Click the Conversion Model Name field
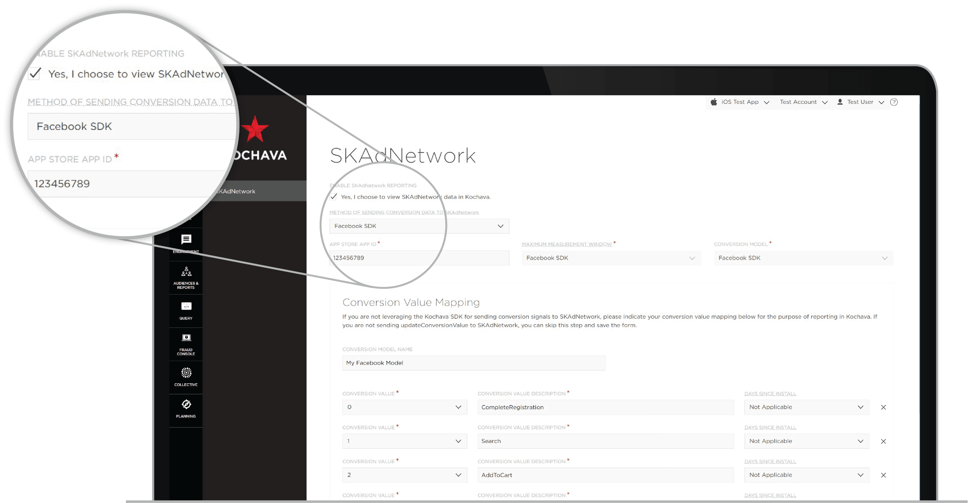 pos(474,363)
